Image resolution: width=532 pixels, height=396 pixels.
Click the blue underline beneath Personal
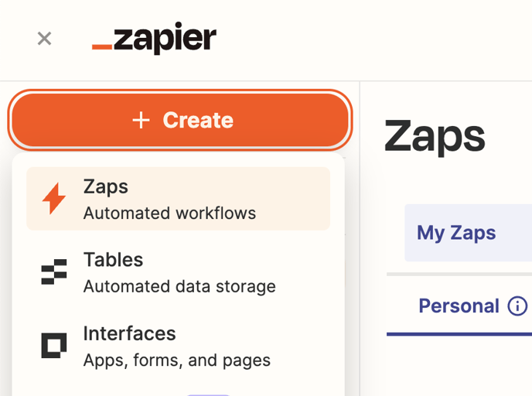(459, 334)
